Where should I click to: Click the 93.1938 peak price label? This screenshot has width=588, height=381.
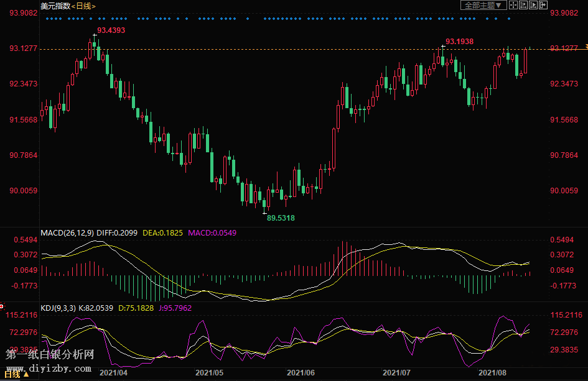click(x=459, y=41)
